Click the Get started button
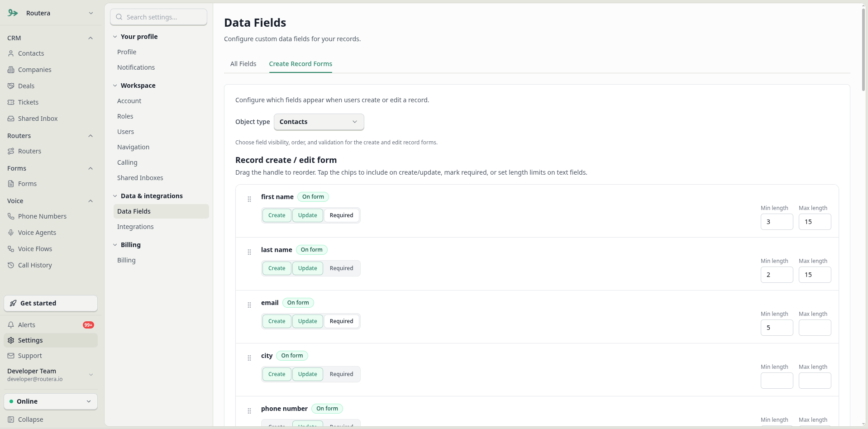The height and width of the screenshot is (429, 868). (51, 303)
